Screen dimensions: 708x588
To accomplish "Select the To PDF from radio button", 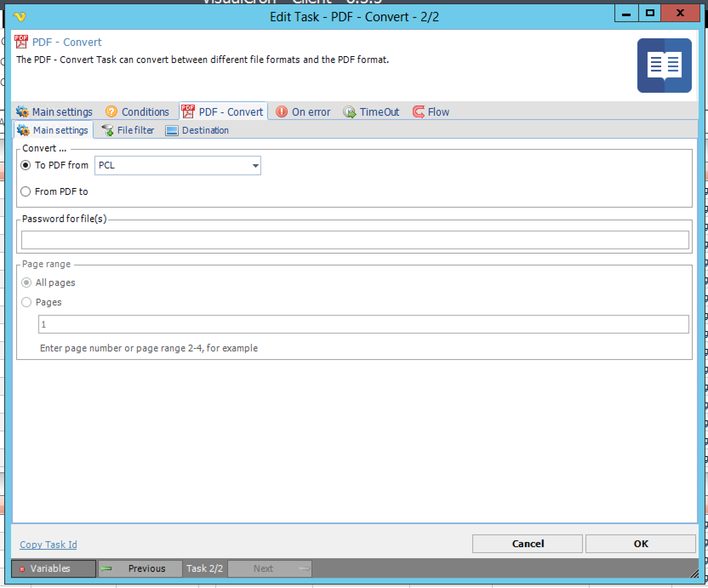I will (26, 165).
